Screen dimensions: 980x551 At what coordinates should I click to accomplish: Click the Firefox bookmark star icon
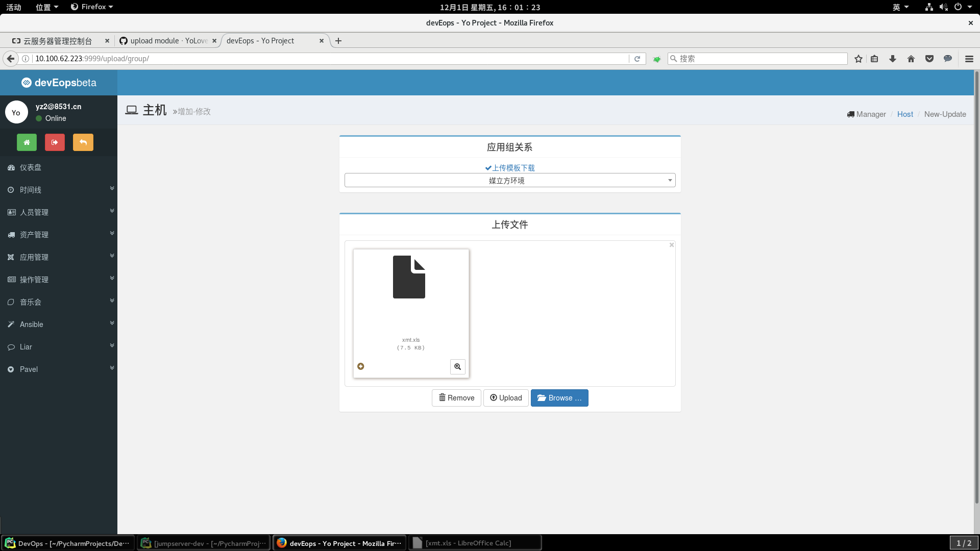pos(859,59)
